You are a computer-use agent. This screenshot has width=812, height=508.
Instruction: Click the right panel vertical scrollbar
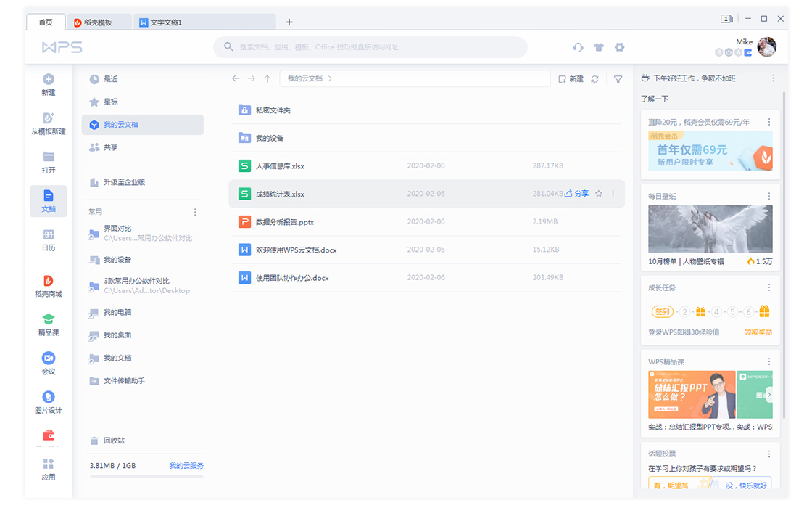784,254
